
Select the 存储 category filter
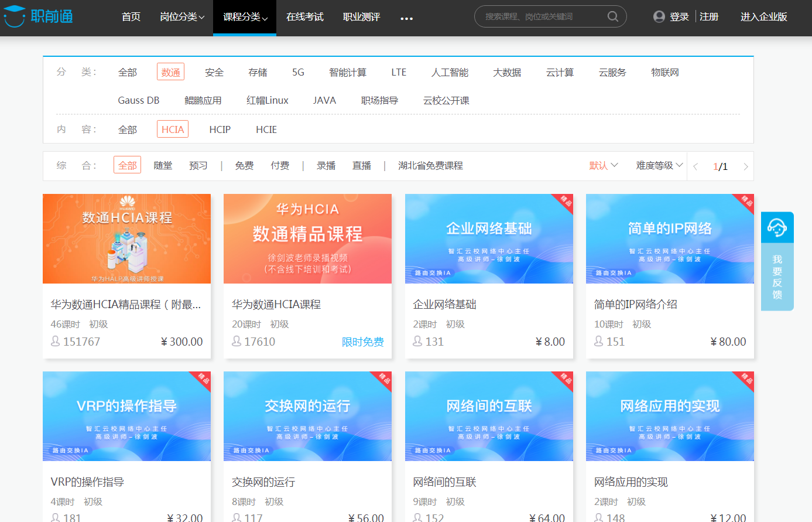pyautogui.click(x=258, y=72)
